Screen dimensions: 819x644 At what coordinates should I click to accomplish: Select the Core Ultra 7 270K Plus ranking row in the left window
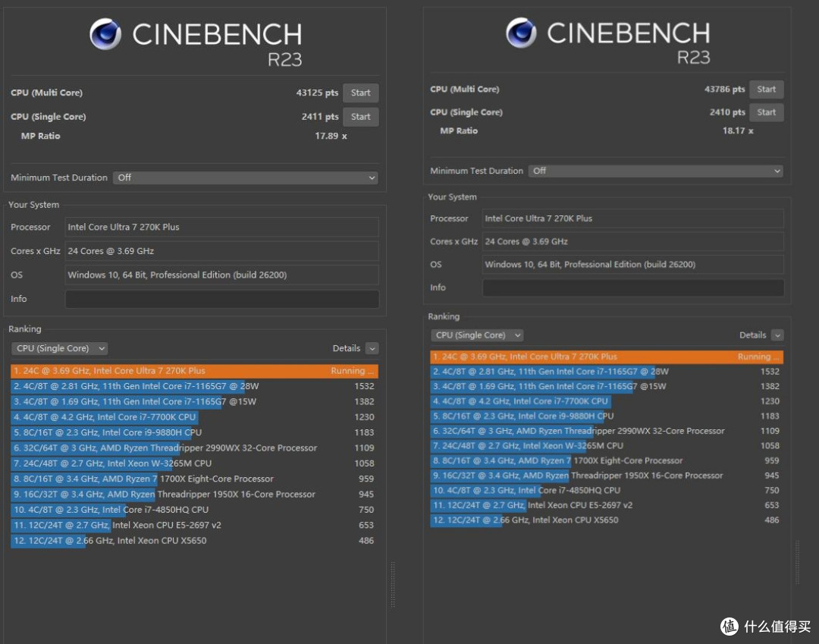pyautogui.click(x=194, y=371)
